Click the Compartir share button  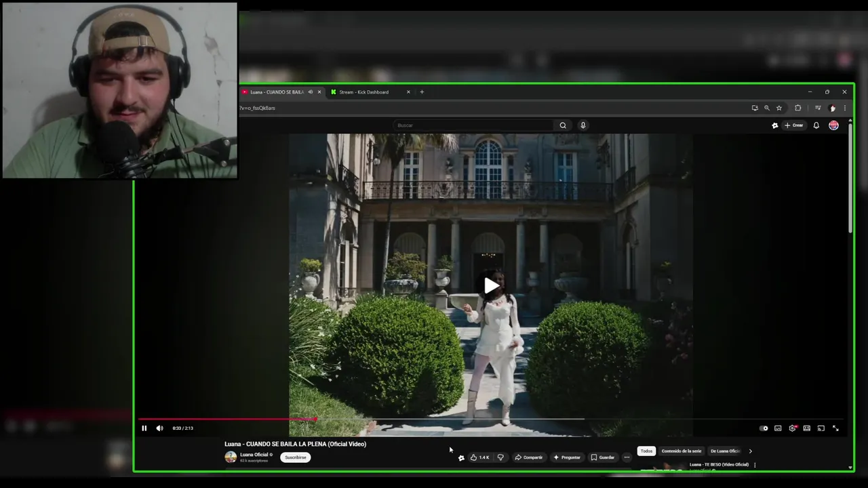(x=529, y=457)
